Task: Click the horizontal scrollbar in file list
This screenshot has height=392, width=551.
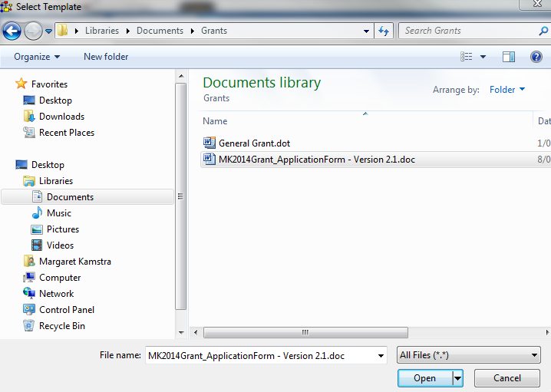Action: point(305,332)
